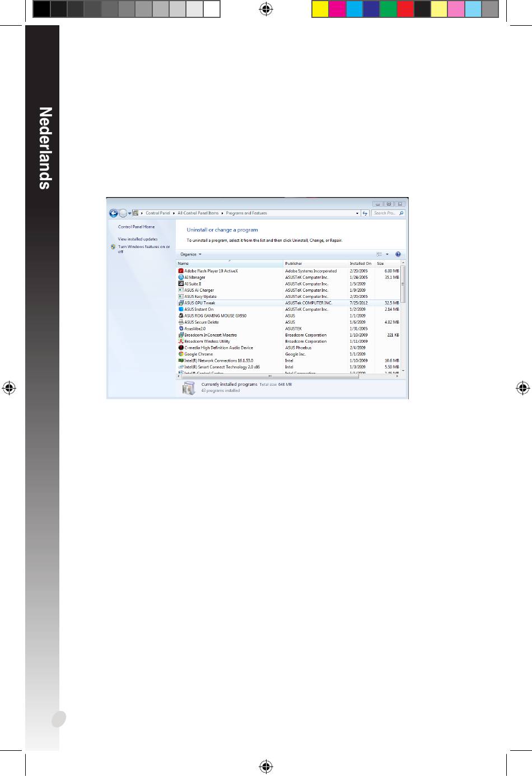Click the AI Manager program icon
532x776 pixels.
pyautogui.click(x=181, y=277)
